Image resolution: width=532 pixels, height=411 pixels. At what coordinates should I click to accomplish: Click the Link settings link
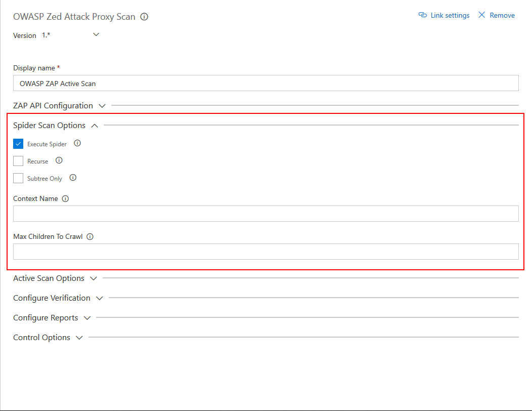pos(450,15)
